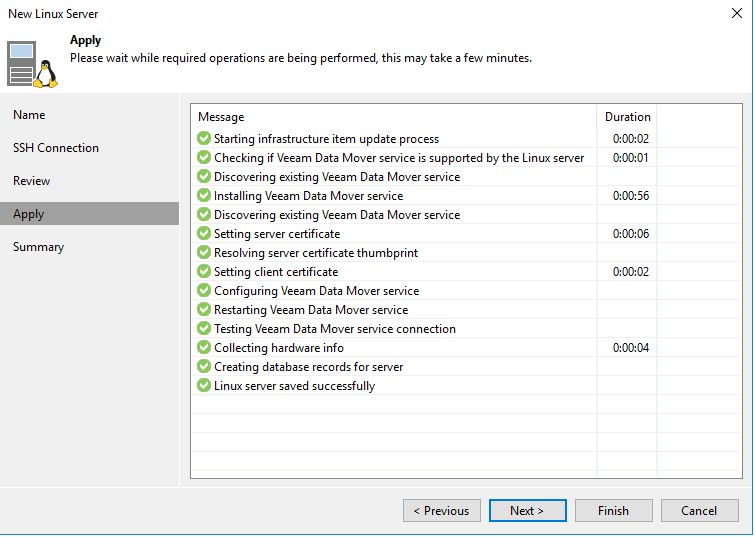The height and width of the screenshot is (537, 754).
Task: Click green check for Resolving server certificate thumbprint
Action: (x=204, y=252)
